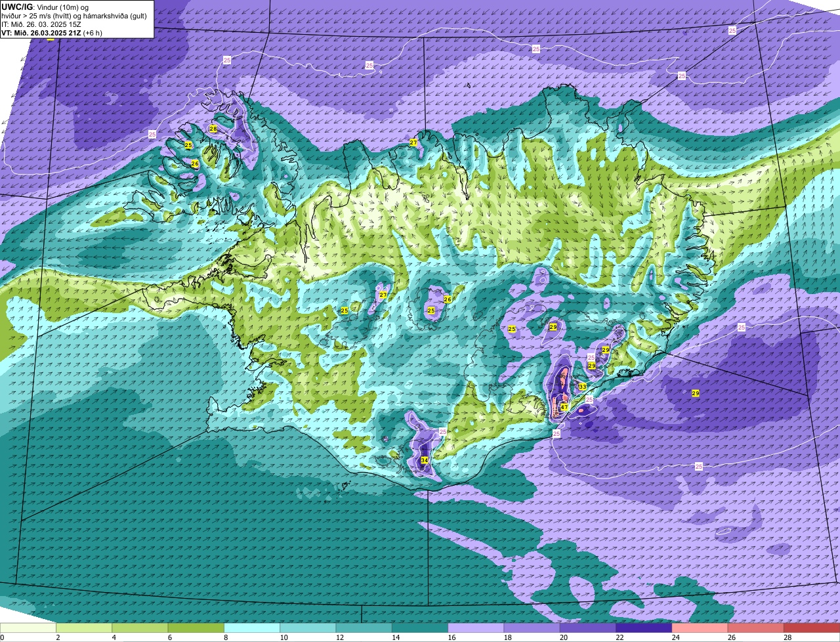
Task: Click the "20" tick label on the color scale
Action: (564, 637)
